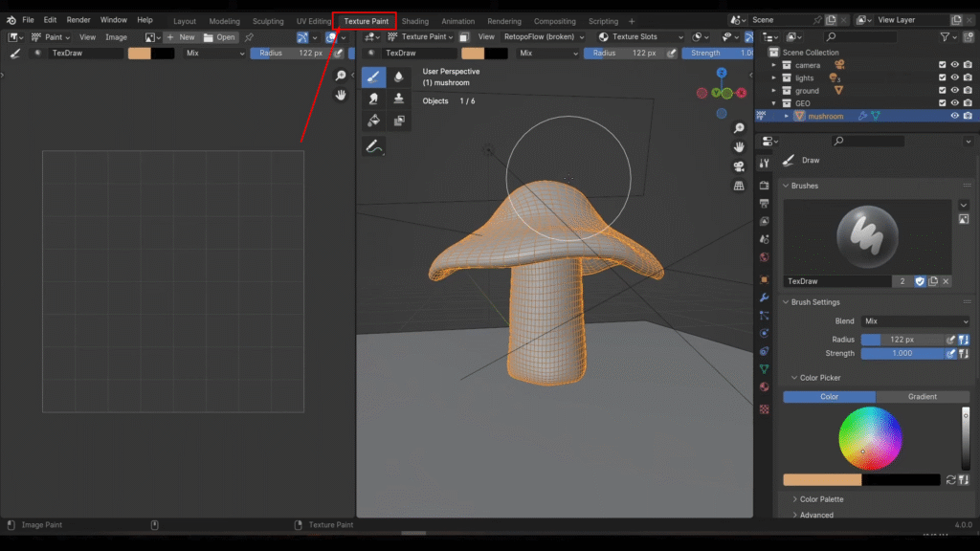980x551 pixels.
Task: Click the color wheel in Color Picker
Action: pyautogui.click(x=870, y=438)
